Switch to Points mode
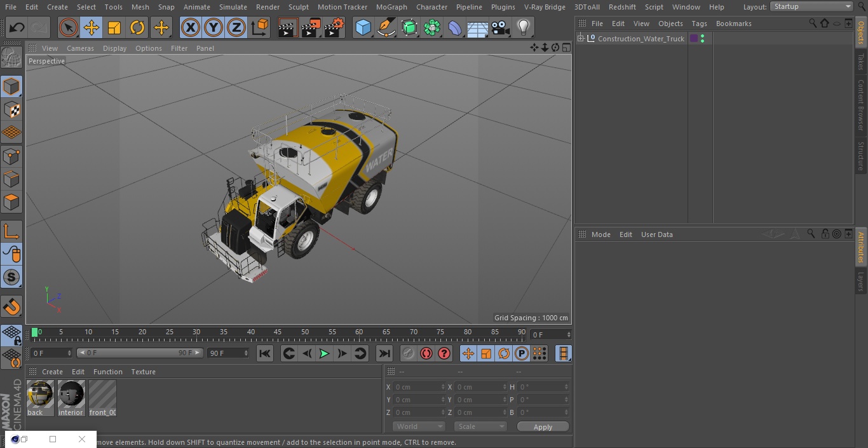The image size is (868, 448). (x=11, y=156)
